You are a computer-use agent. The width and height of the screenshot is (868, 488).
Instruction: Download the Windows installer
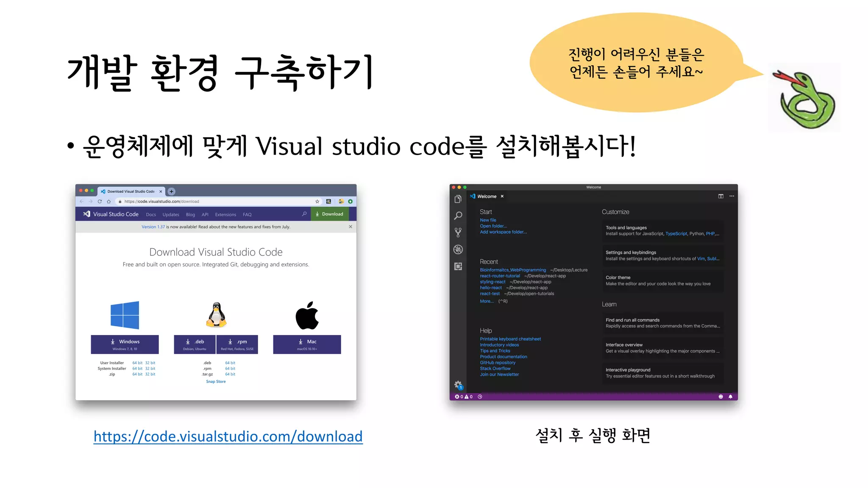125,344
